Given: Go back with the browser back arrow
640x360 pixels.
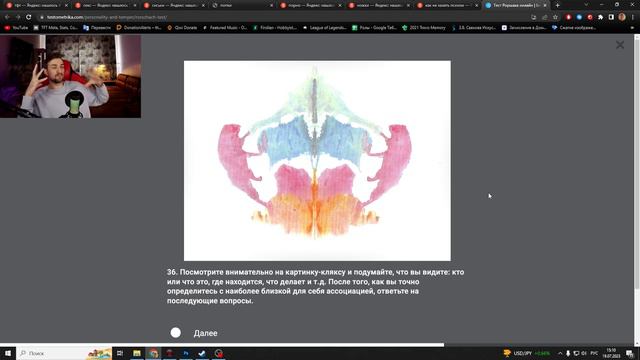Looking at the screenshot, I should coord(7,17).
